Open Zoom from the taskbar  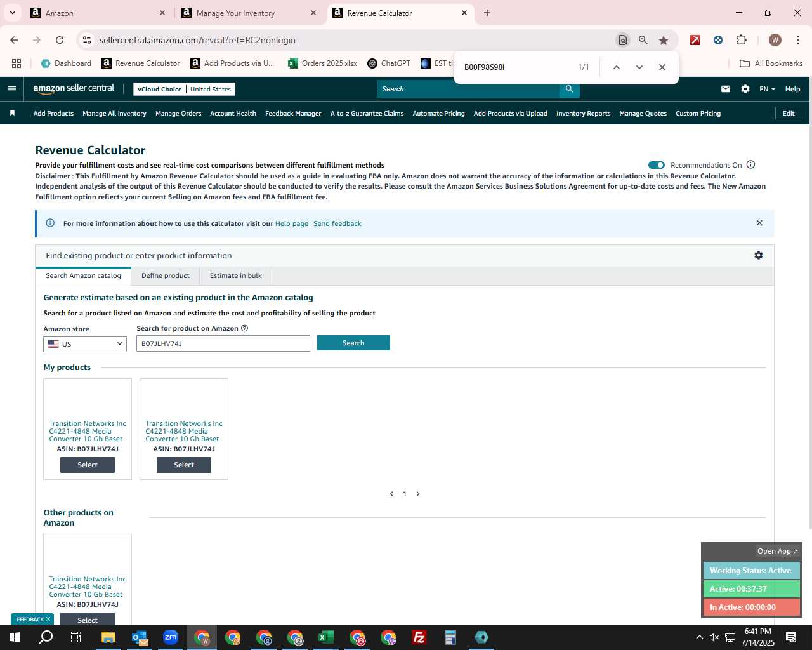[x=170, y=637]
